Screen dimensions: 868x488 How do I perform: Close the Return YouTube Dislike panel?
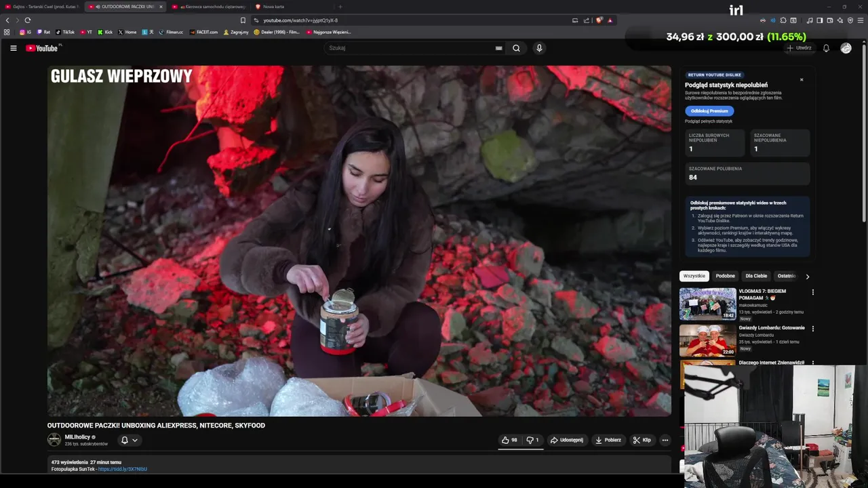coord(802,80)
